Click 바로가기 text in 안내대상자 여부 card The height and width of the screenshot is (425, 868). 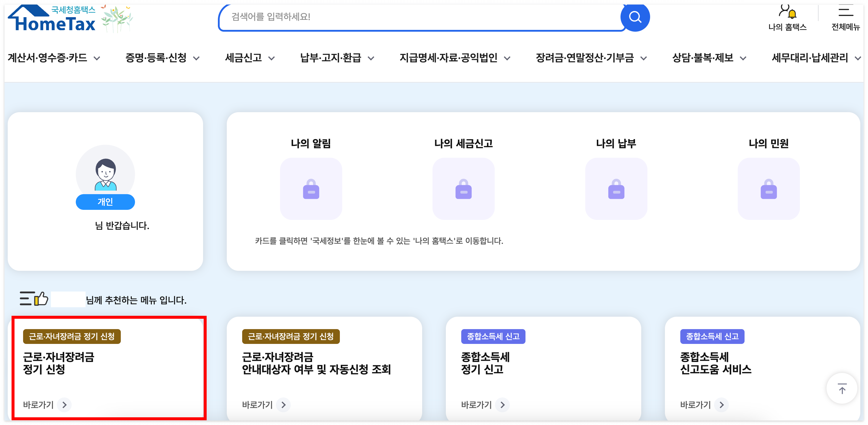(257, 405)
